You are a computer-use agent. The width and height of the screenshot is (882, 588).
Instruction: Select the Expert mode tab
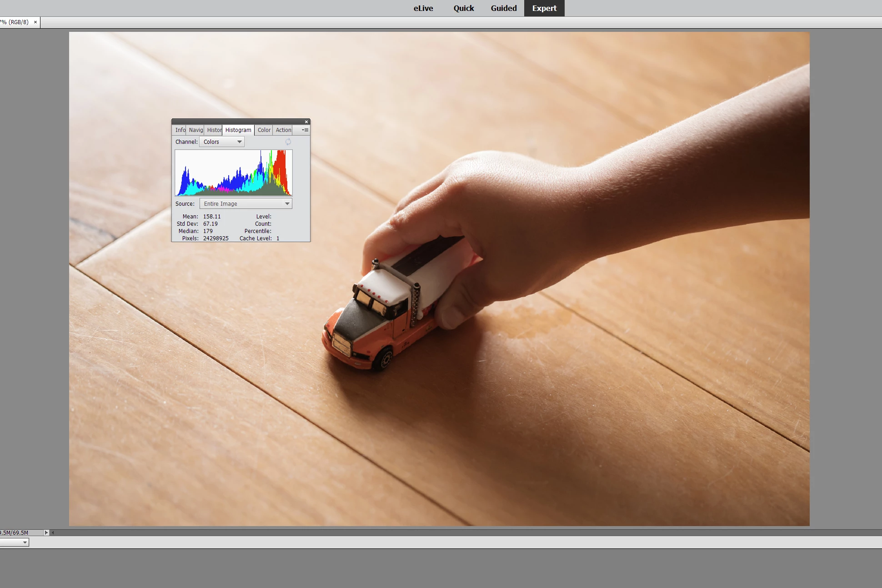pyautogui.click(x=544, y=8)
